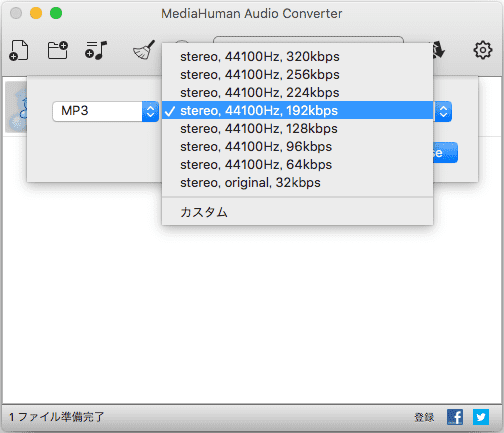Click the broom clear list icon

[x=144, y=50]
